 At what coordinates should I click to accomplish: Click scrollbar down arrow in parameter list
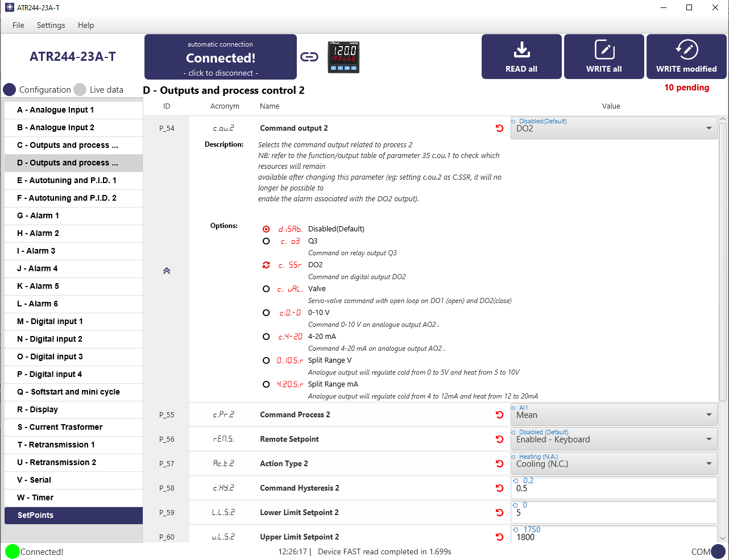pos(723,538)
